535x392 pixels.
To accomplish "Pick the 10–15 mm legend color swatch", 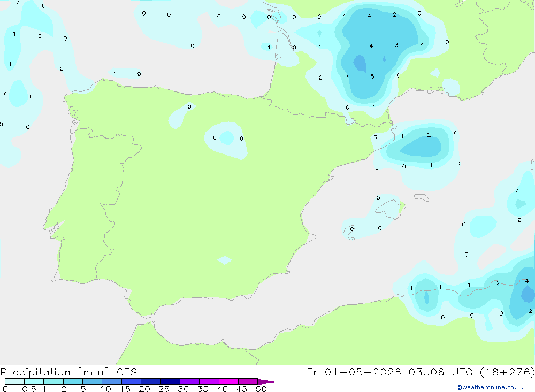I will coord(112,381).
